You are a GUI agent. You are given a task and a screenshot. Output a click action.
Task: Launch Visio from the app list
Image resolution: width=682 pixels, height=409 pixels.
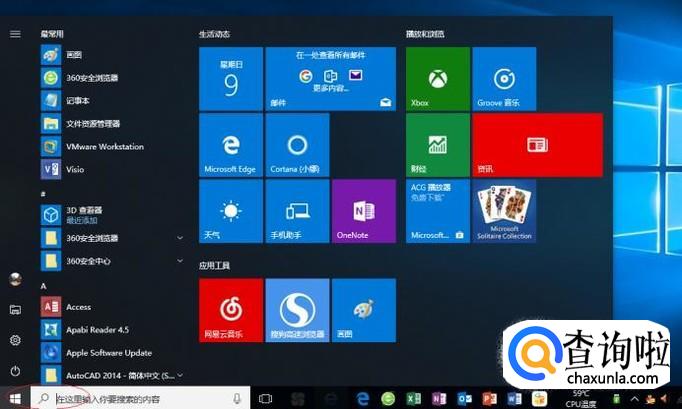click(111, 169)
